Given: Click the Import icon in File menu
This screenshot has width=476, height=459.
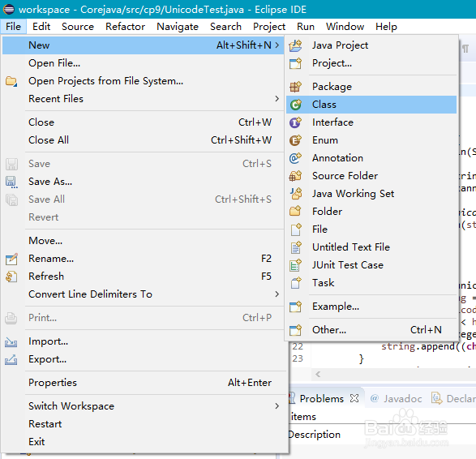Looking at the screenshot, I should [x=11, y=342].
